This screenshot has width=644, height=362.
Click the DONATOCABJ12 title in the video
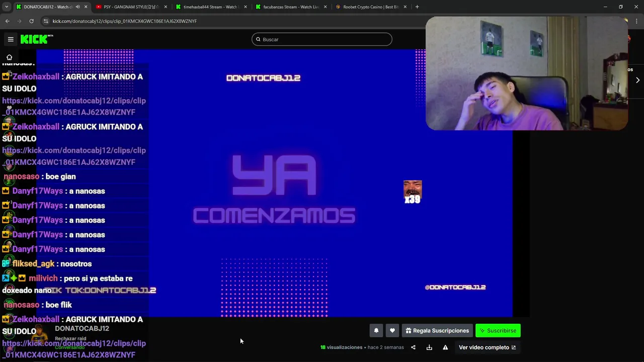pyautogui.click(x=263, y=78)
